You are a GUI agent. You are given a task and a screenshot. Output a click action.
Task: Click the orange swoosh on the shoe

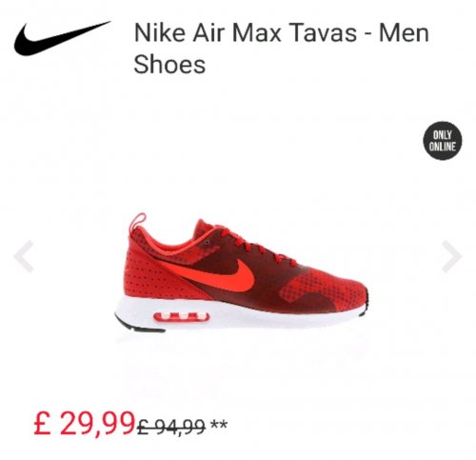pos(219,273)
